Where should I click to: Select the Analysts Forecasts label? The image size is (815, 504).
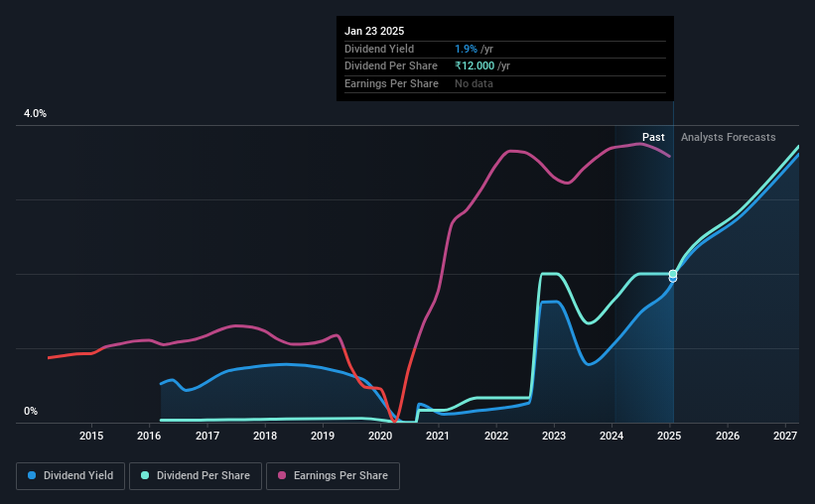coord(729,137)
